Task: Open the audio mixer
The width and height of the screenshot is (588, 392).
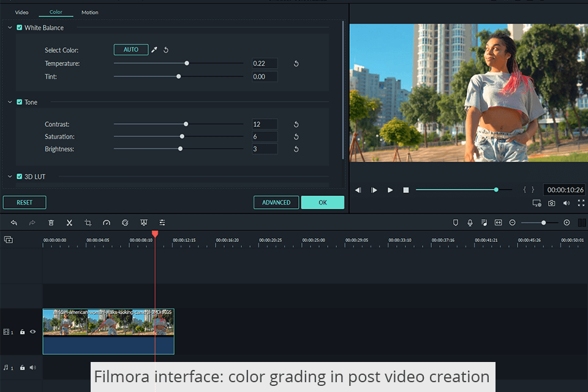Action: tap(484, 223)
